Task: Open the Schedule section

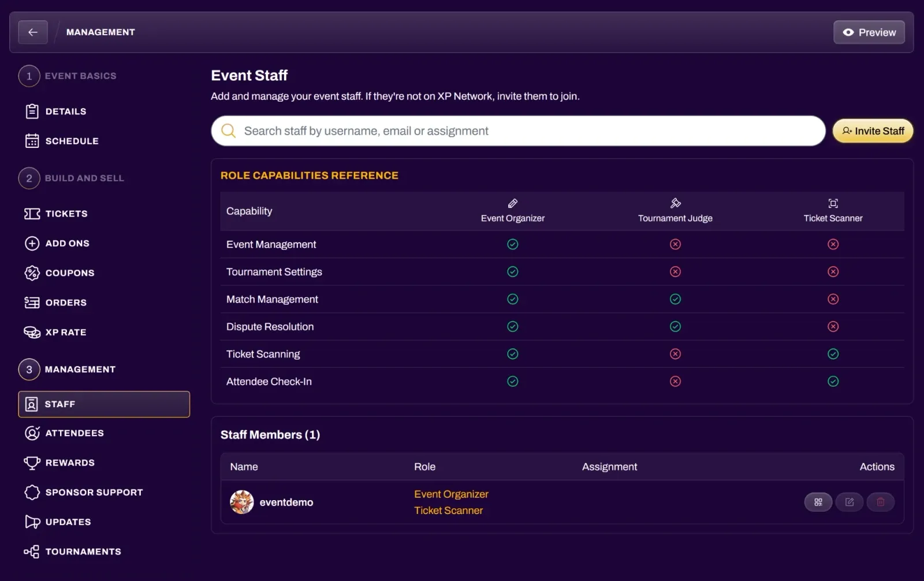Action: [x=62, y=141]
